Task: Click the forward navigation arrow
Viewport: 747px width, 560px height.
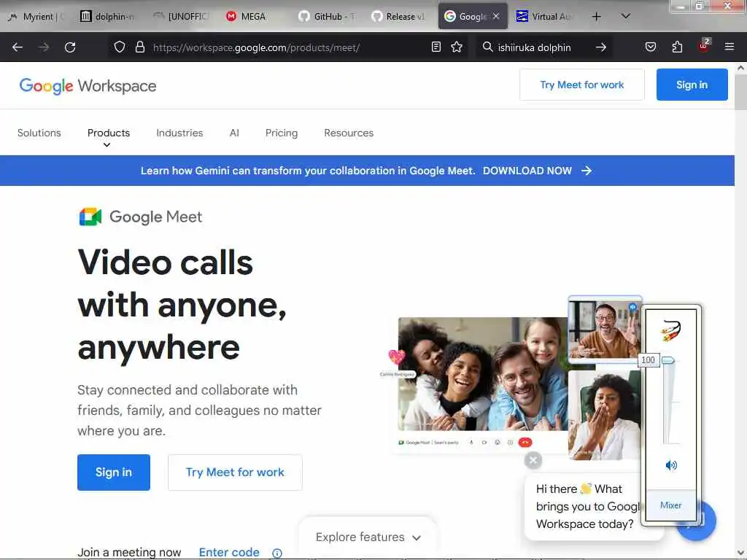Action: (x=43, y=47)
